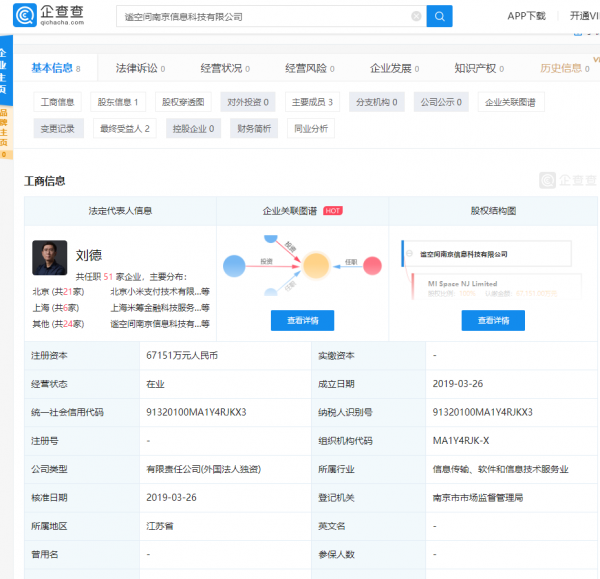
Task: Click 查看详情 under 股权结构图
Action: click(x=493, y=320)
